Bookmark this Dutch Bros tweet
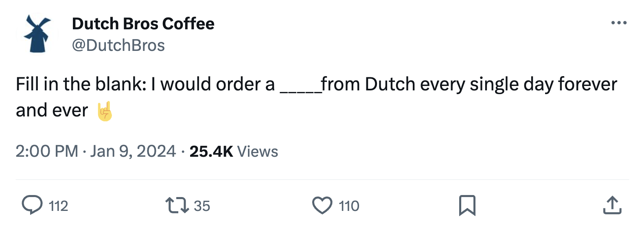Screen dimensions: 644x228 click(x=467, y=205)
